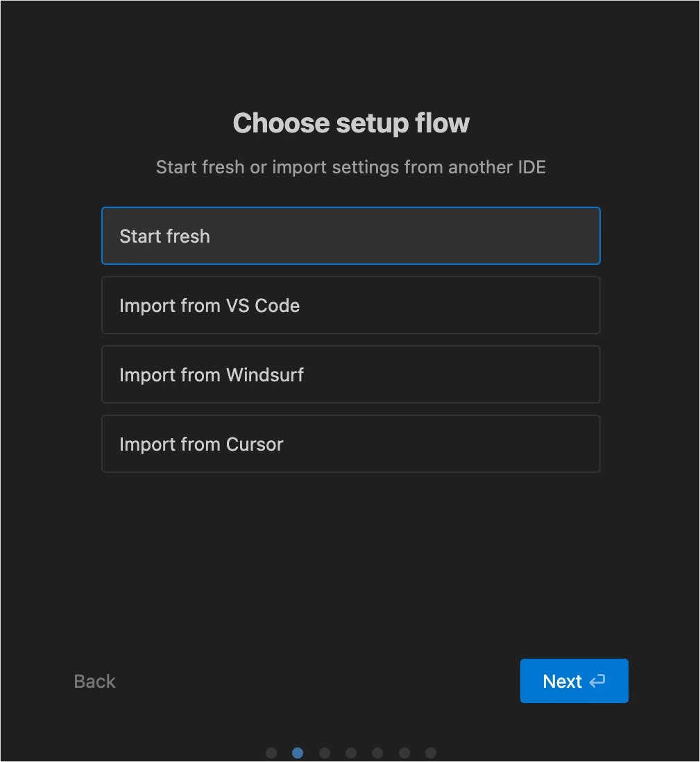Image resolution: width=700 pixels, height=762 pixels.
Task: Click the sixth pagination dot
Action: click(404, 752)
